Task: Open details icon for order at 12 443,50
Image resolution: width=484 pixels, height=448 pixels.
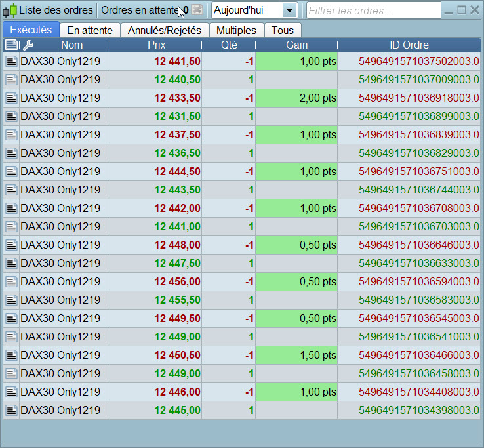Action: coord(11,190)
